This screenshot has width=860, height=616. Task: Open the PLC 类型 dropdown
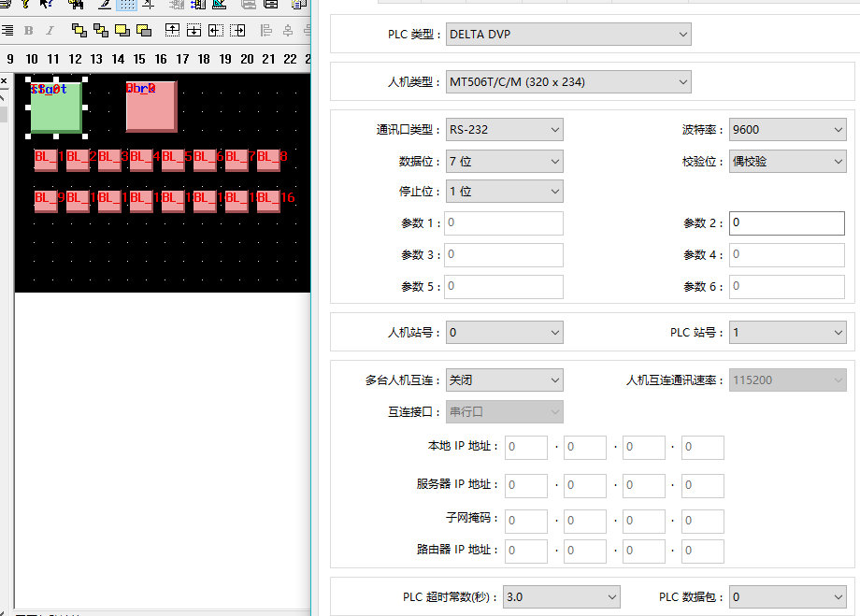click(x=567, y=35)
